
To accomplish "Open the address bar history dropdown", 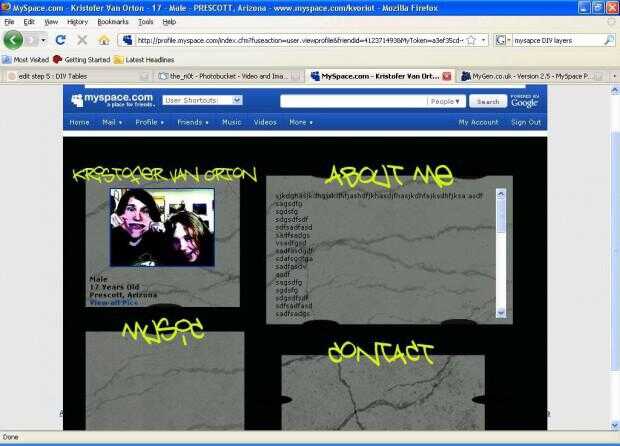I will coord(483,40).
